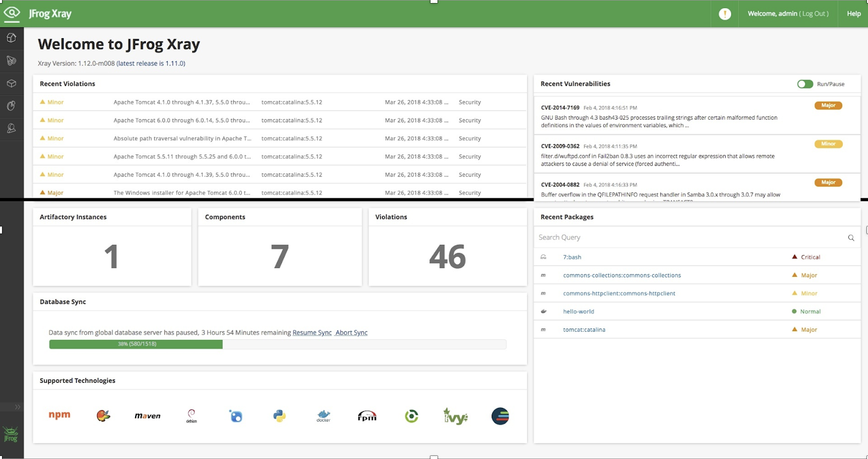Screen dimensions: 868x459
Task: Select the Maven logo under Supported Technologies
Action: coord(147,416)
